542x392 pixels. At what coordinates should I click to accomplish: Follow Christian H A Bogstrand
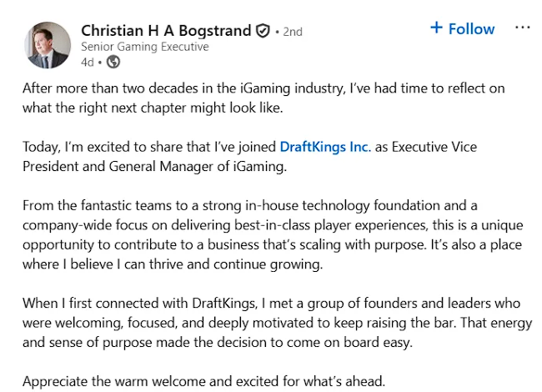[462, 28]
